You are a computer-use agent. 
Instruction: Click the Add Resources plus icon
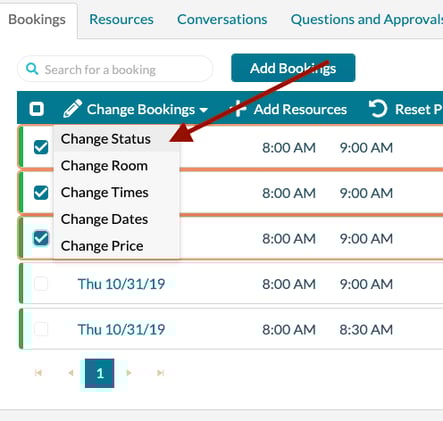click(238, 109)
